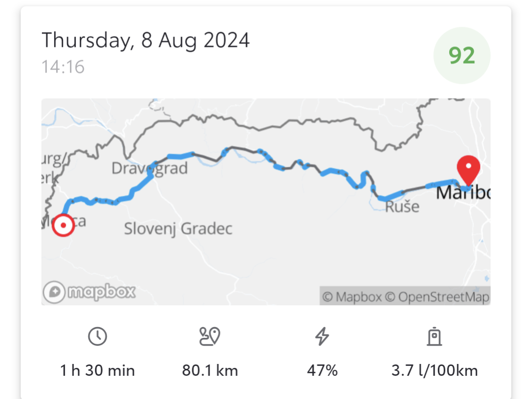
Task: Click the 3.7 l/100km consumption value
Action: pos(435,370)
